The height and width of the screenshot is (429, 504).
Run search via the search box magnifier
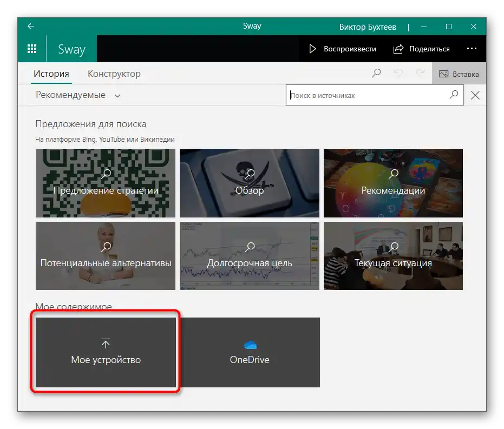pyautogui.click(x=454, y=95)
